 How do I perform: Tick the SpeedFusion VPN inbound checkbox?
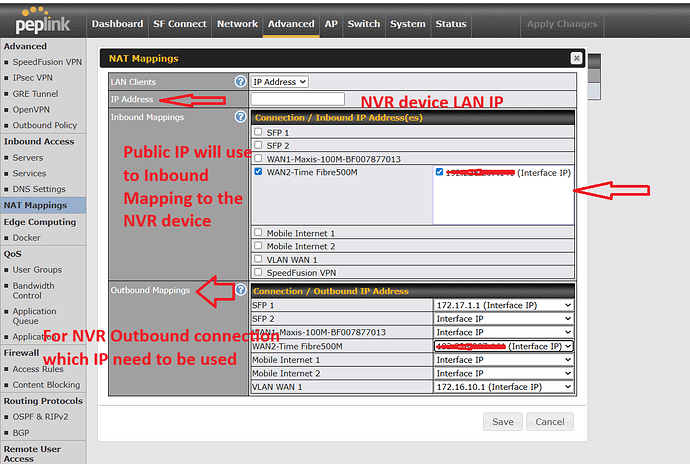click(x=259, y=272)
